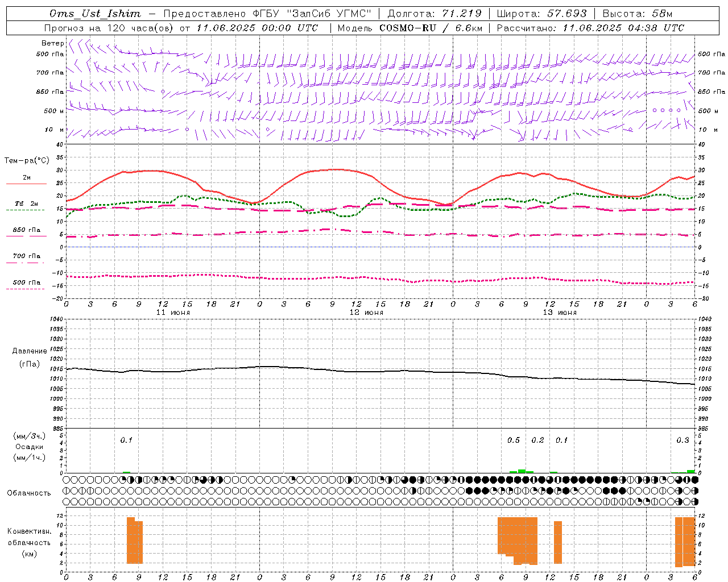Image resolution: width=728 pixels, height=582 pixels.
Task: Click the 11 июня date label
Action: 173,313
